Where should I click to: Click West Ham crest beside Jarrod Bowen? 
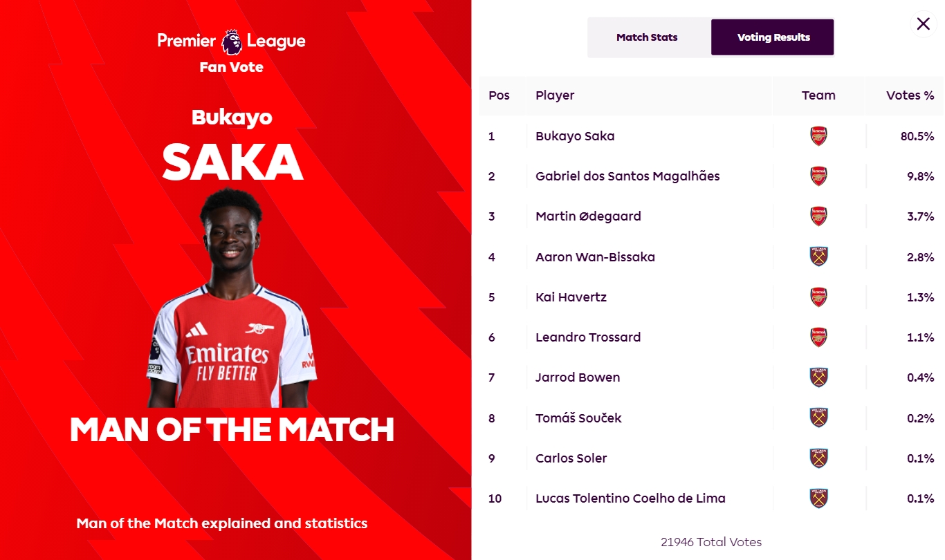tap(818, 377)
